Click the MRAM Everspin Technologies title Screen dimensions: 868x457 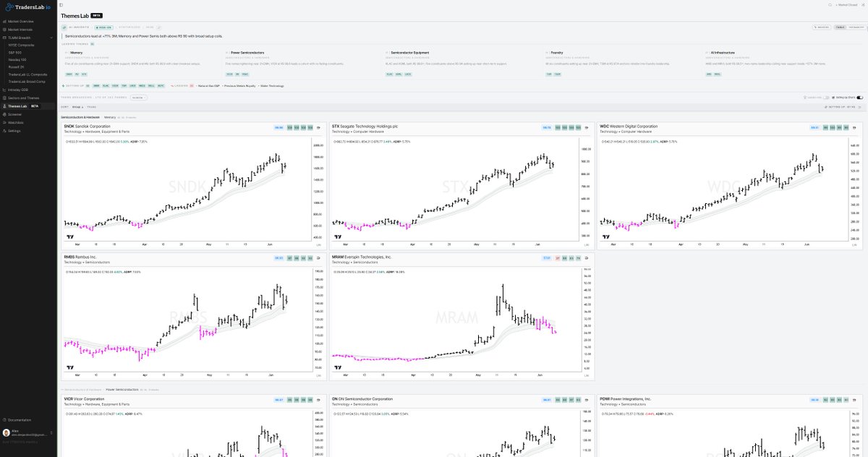(362, 257)
